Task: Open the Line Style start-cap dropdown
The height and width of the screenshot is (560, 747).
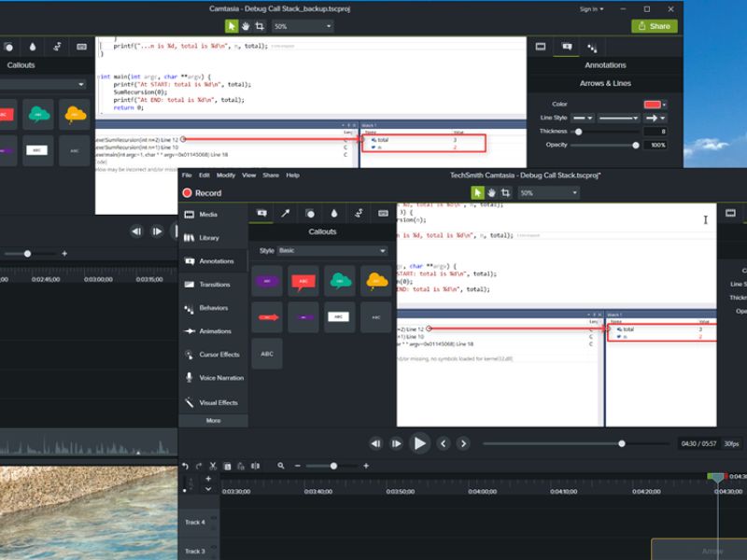Action: [582, 118]
